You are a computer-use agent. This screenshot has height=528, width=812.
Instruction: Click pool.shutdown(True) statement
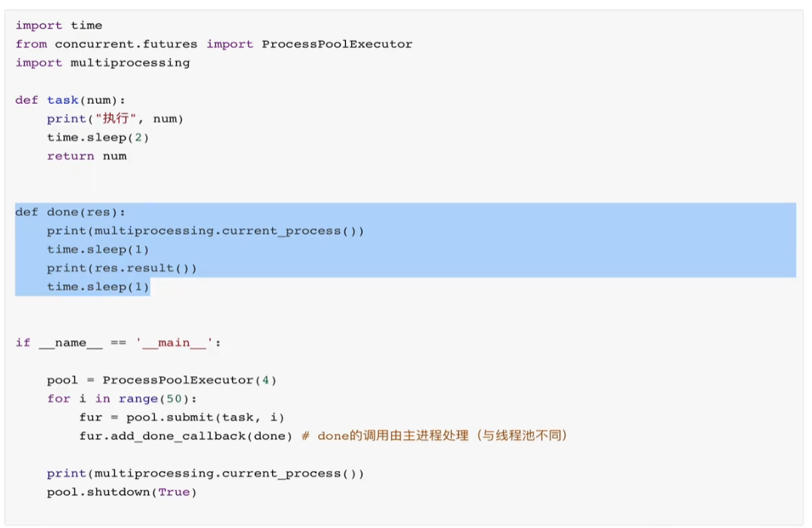122,492
